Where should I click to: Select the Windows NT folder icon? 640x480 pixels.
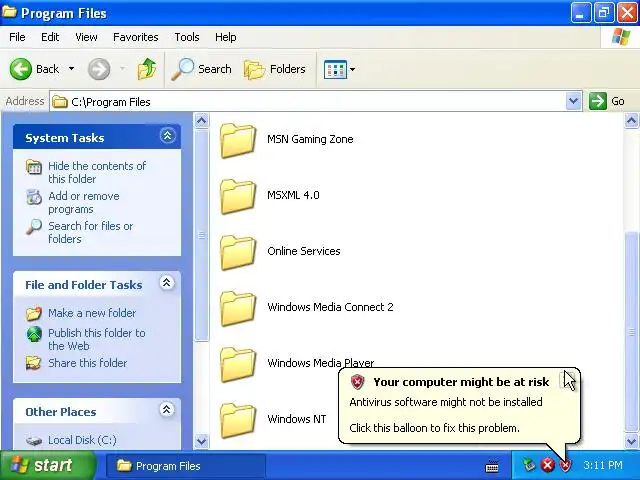[x=238, y=420]
